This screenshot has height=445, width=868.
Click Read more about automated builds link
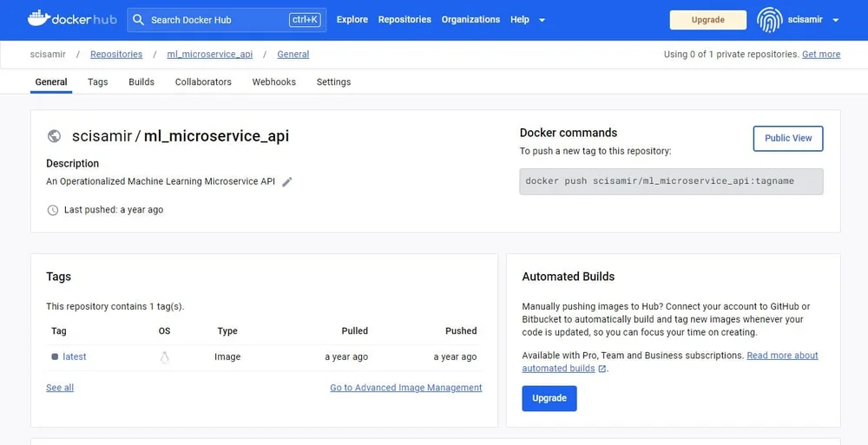click(x=782, y=356)
